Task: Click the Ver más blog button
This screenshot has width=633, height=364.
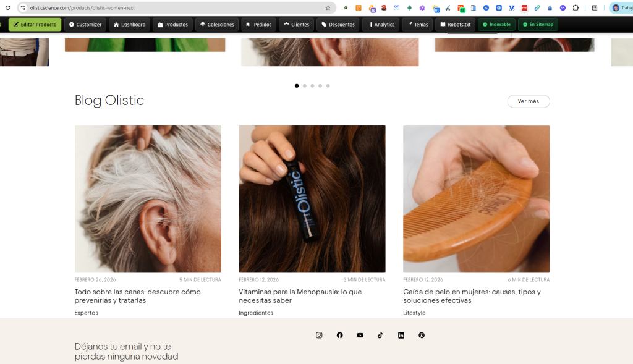Action: point(529,101)
